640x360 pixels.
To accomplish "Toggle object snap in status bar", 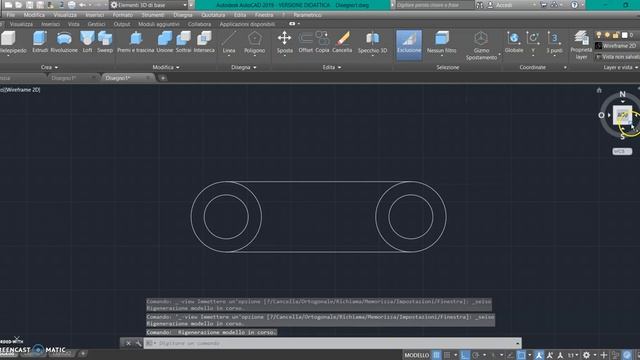I will (x=521, y=355).
